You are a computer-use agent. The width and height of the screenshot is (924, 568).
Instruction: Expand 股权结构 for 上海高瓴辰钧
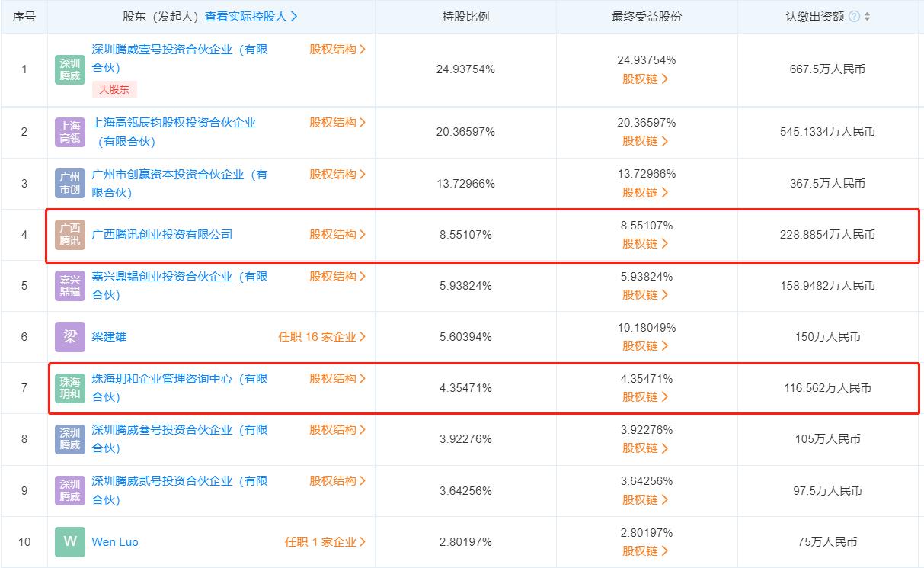click(337, 123)
